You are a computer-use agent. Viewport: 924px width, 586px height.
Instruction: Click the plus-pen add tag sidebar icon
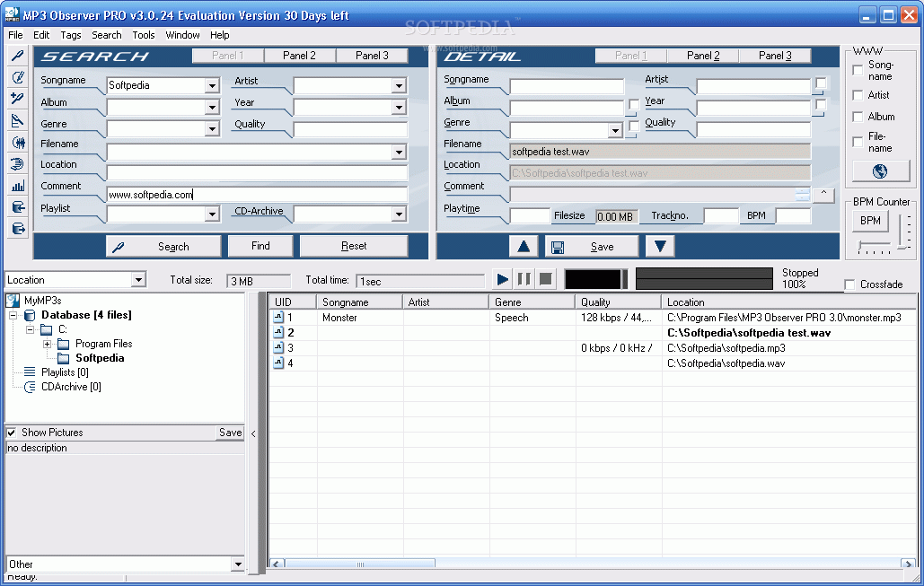click(x=18, y=99)
